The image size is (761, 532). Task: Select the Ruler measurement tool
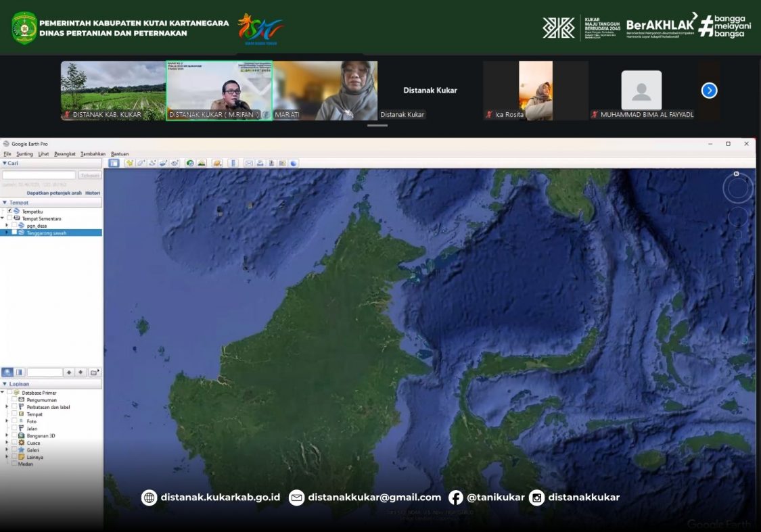[x=233, y=163]
